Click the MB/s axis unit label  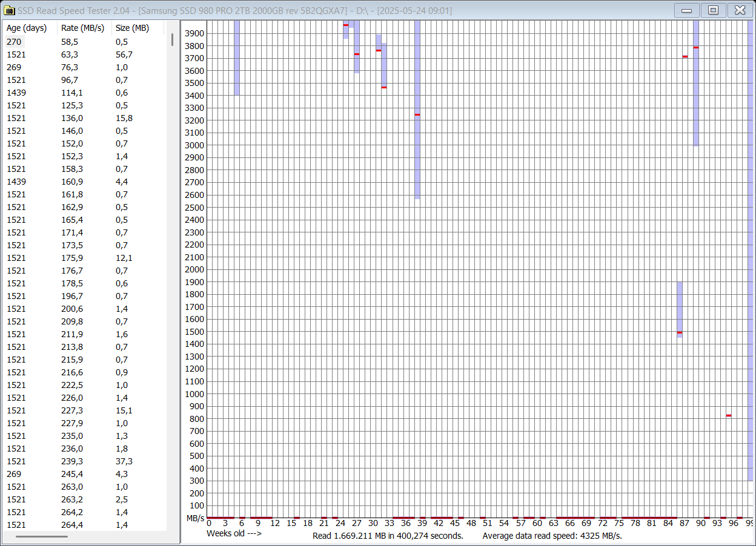(195, 518)
